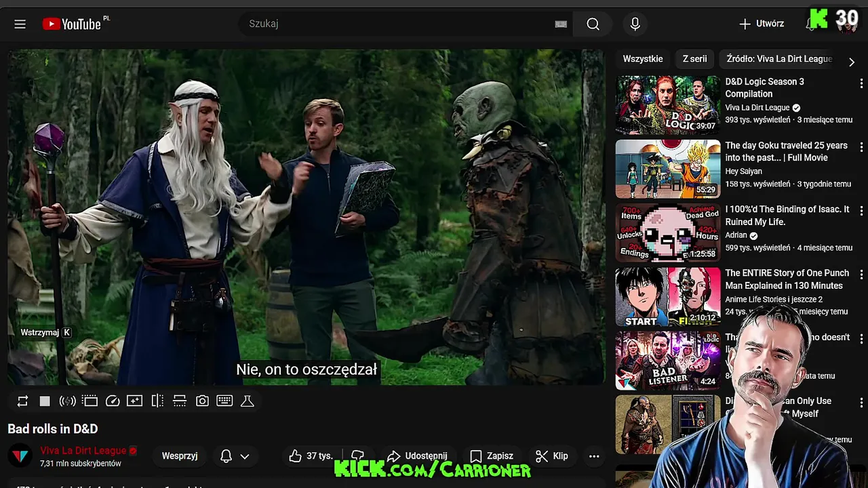The image size is (868, 488).
Task: Stop the video with square icon
Action: tap(45, 401)
